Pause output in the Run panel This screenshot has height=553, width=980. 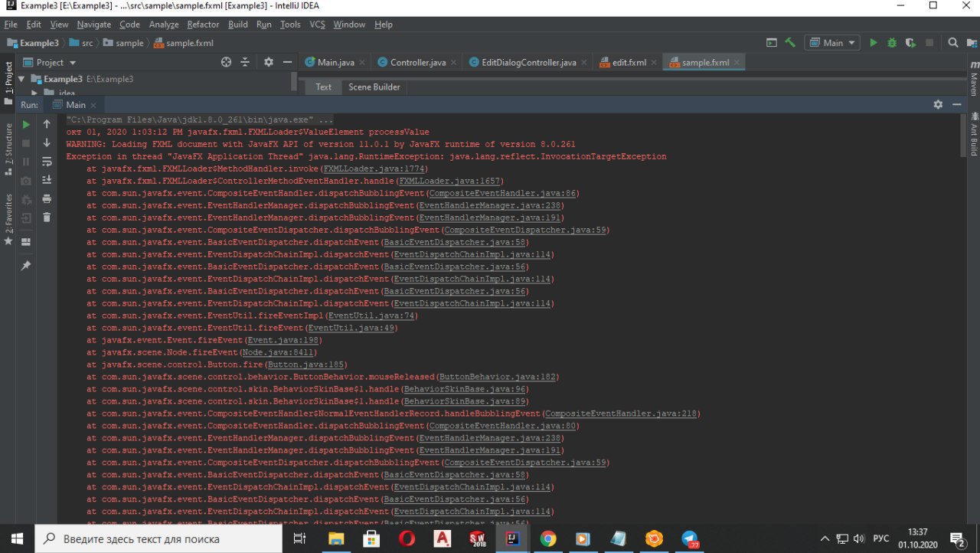pyautogui.click(x=26, y=162)
